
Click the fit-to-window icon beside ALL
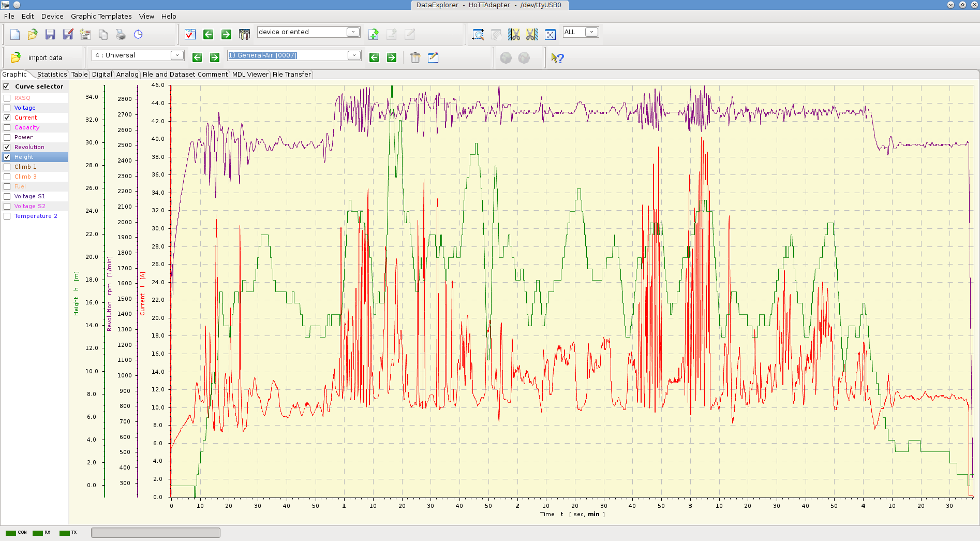coord(550,35)
